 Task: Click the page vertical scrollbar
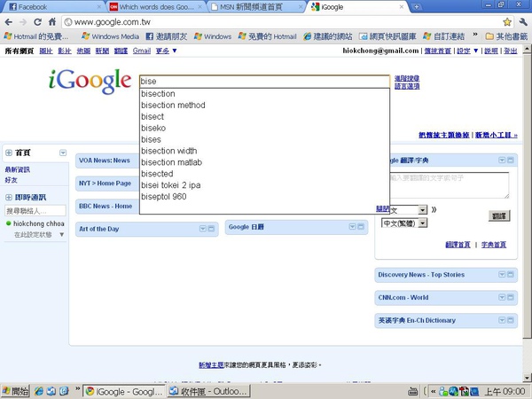pyautogui.click(x=527, y=214)
